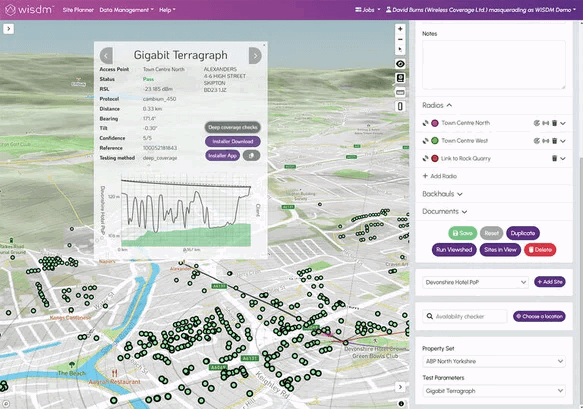
Task: Duplicate the site
Action: [x=523, y=233]
